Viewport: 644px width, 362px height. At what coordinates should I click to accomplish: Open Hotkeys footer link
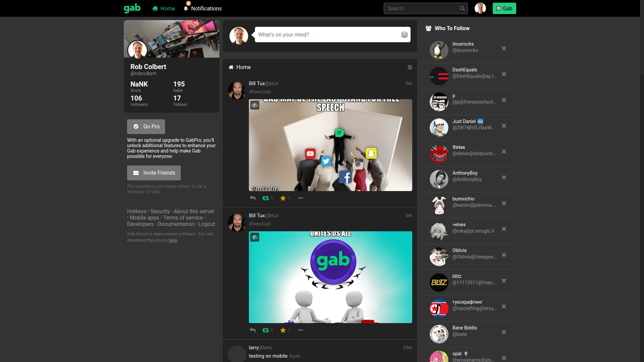pyautogui.click(x=137, y=211)
